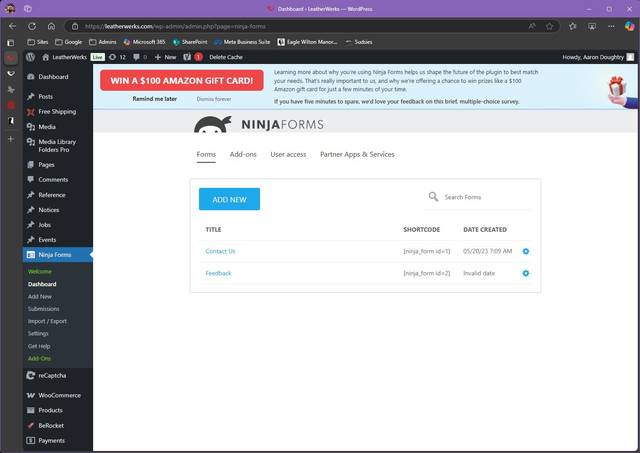The image size is (640, 453).
Task: Open Ninja Forms in the sidebar
Action: (58, 255)
